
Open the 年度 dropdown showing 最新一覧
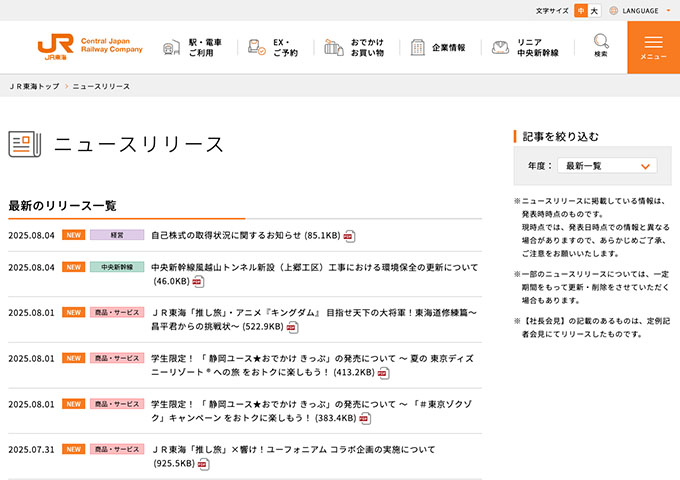tap(607, 166)
